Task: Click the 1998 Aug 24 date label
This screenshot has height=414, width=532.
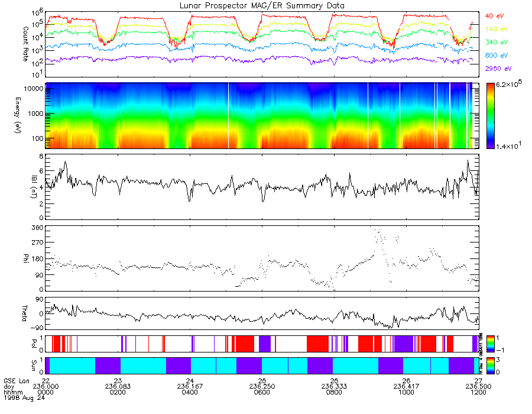Action: [x=24, y=397]
